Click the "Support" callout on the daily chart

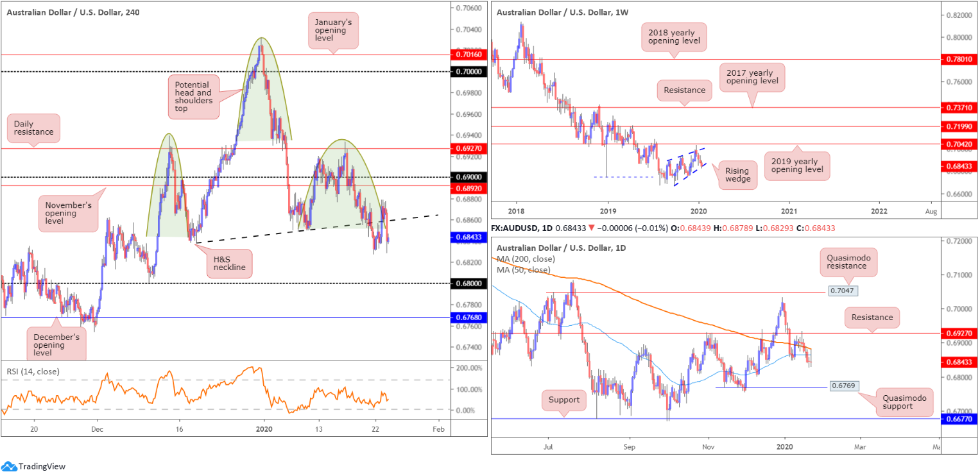coord(564,400)
